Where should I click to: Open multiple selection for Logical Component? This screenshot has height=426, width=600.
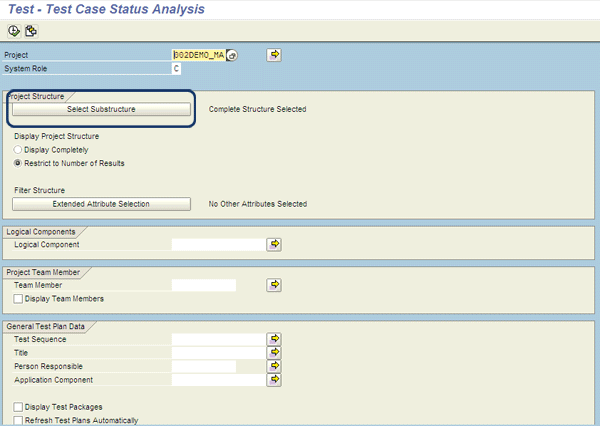click(274, 244)
